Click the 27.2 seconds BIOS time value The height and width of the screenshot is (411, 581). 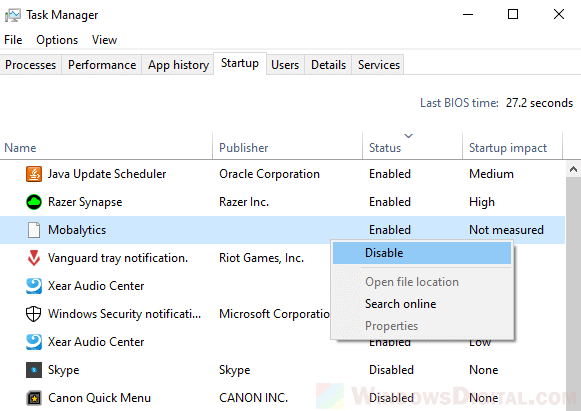pos(539,103)
